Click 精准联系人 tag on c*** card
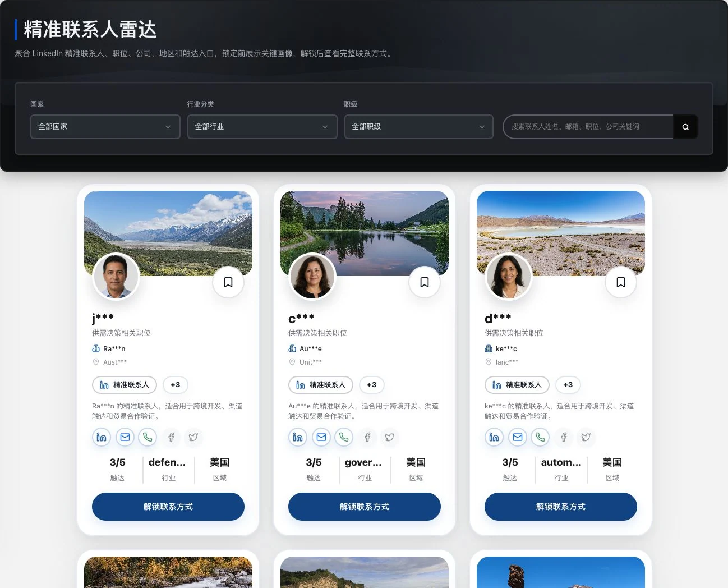This screenshot has width=728, height=588. point(321,385)
